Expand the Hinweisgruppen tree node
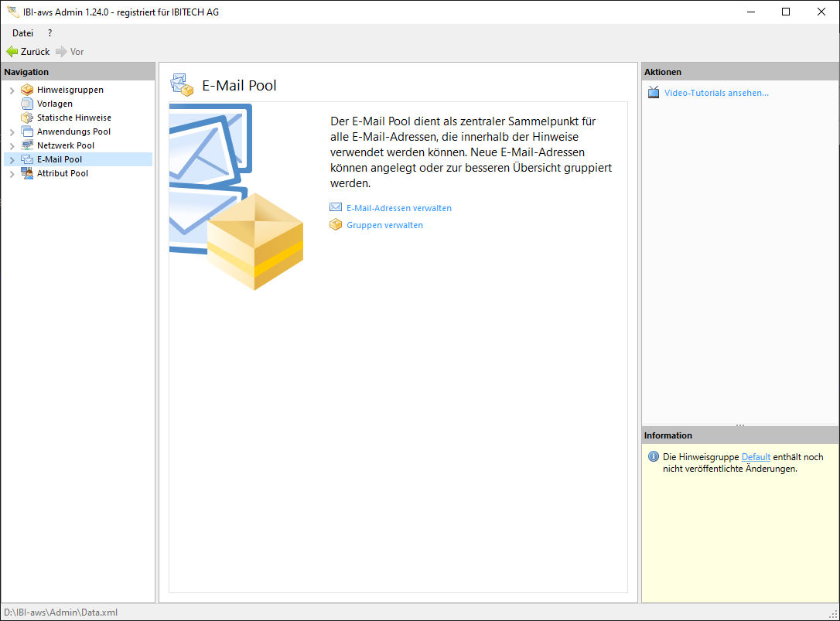This screenshot has height=621, width=840. pyautogui.click(x=12, y=90)
